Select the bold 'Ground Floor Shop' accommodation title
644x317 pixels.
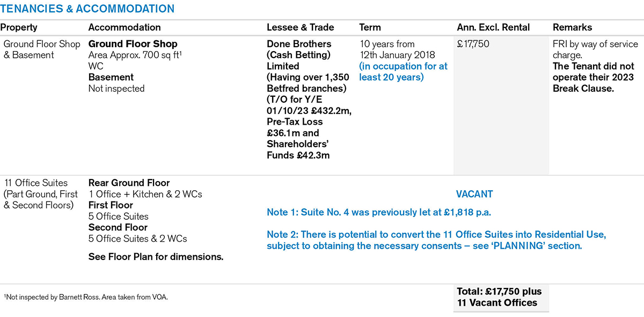coord(133,44)
